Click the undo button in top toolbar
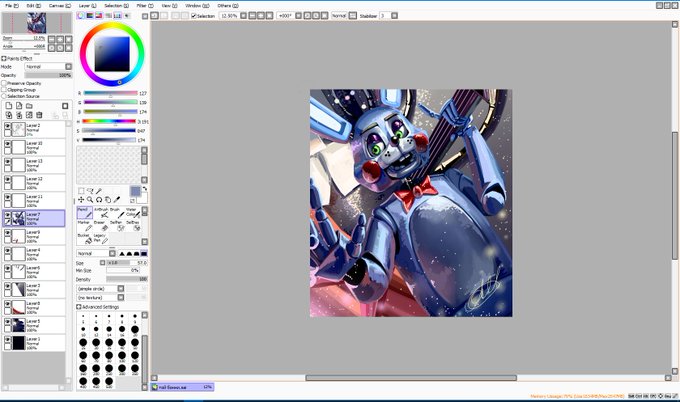The image size is (680, 402). 155,16
